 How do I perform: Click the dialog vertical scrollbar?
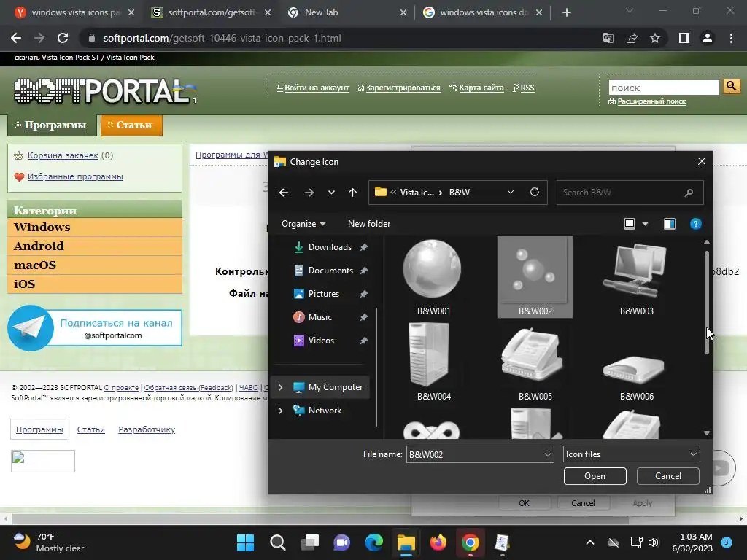pos(706,303)
